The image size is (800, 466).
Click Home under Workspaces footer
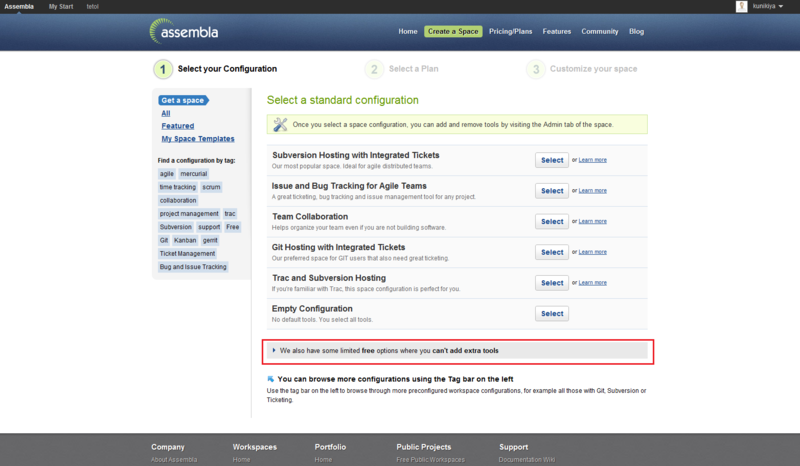point(241,460)
